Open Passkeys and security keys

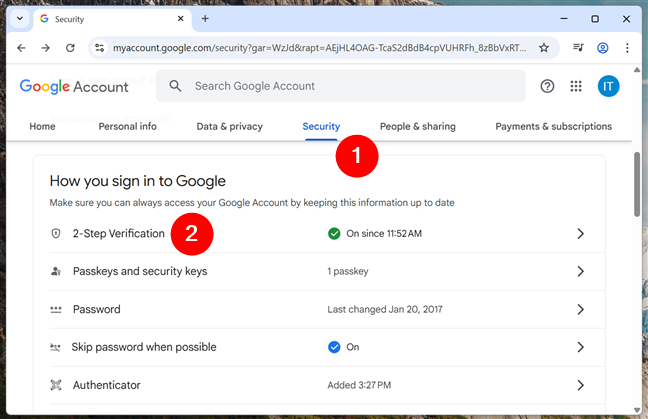(x=327, y=271)
